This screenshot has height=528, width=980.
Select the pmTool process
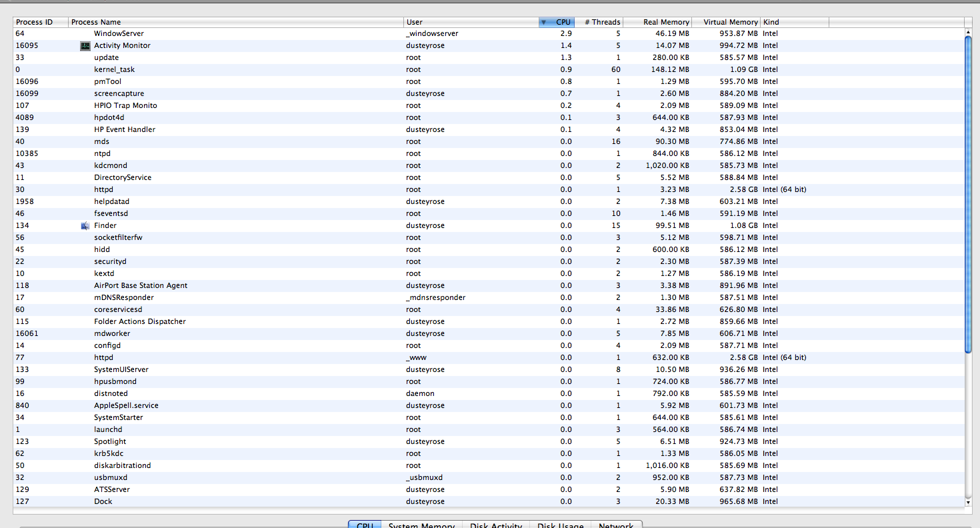(x=489, y=81)
